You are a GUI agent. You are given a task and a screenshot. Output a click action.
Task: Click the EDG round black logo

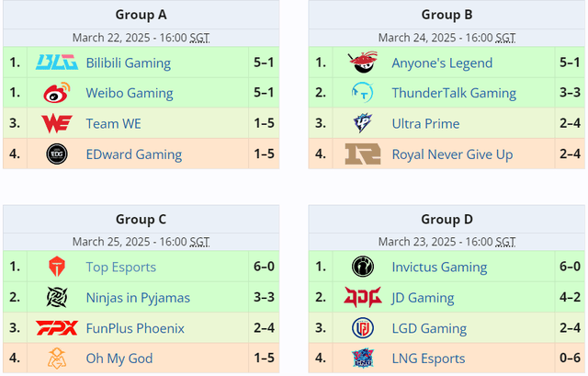pos(57,154)
